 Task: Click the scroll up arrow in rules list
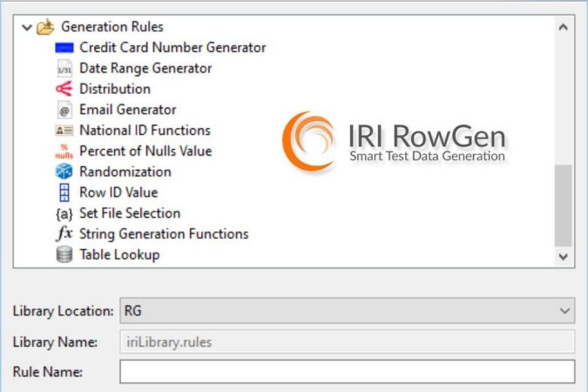click(563, 27)
